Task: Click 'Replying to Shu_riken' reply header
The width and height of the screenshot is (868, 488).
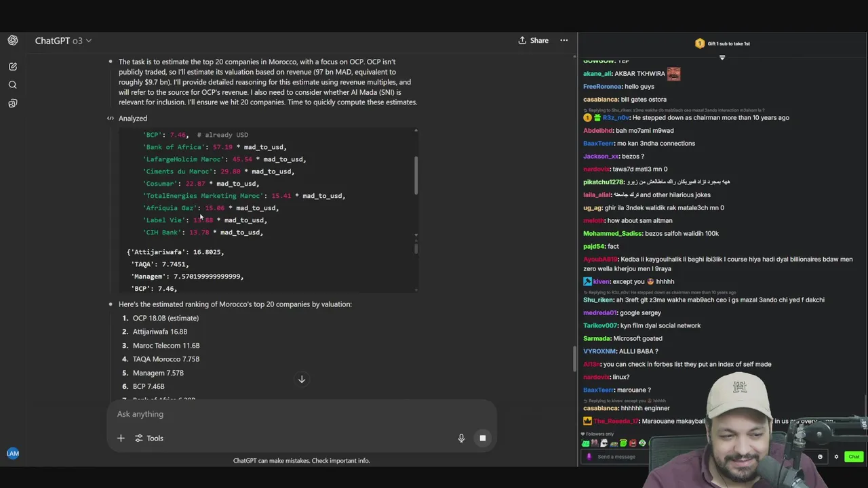Action: tap(673, 110)
